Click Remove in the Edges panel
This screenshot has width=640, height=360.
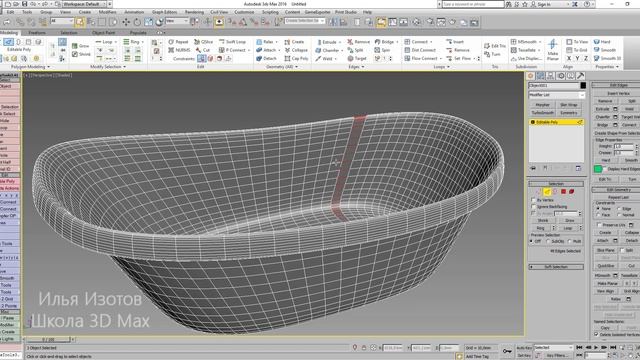pyautogui.click(x=358, y=42)
